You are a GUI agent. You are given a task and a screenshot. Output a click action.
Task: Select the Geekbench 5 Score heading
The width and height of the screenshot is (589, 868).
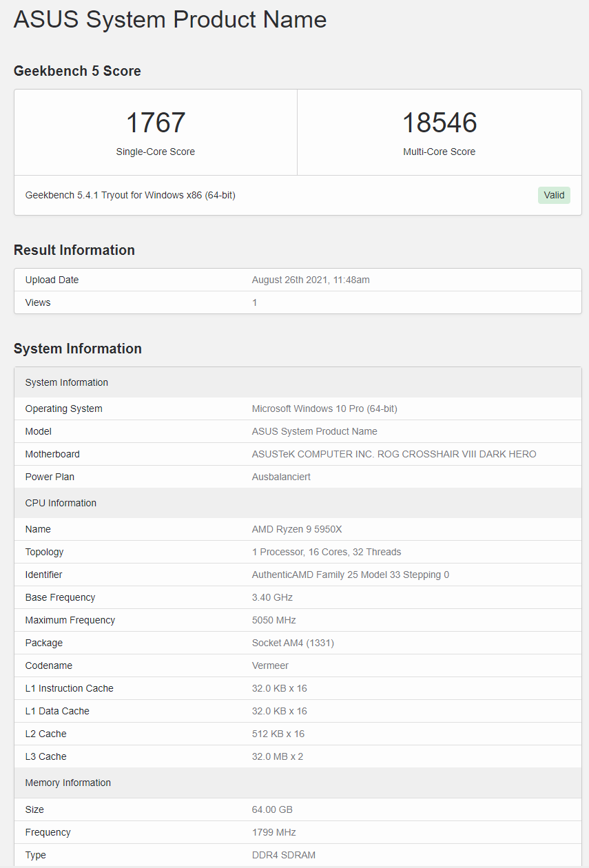[77, 71]
